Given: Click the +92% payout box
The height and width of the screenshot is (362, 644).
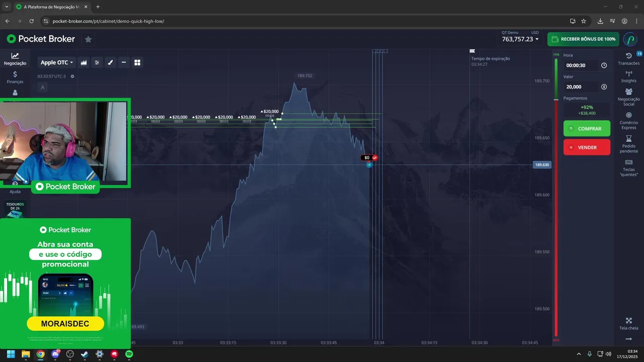Looking at the screenshot, I should 587,110.
